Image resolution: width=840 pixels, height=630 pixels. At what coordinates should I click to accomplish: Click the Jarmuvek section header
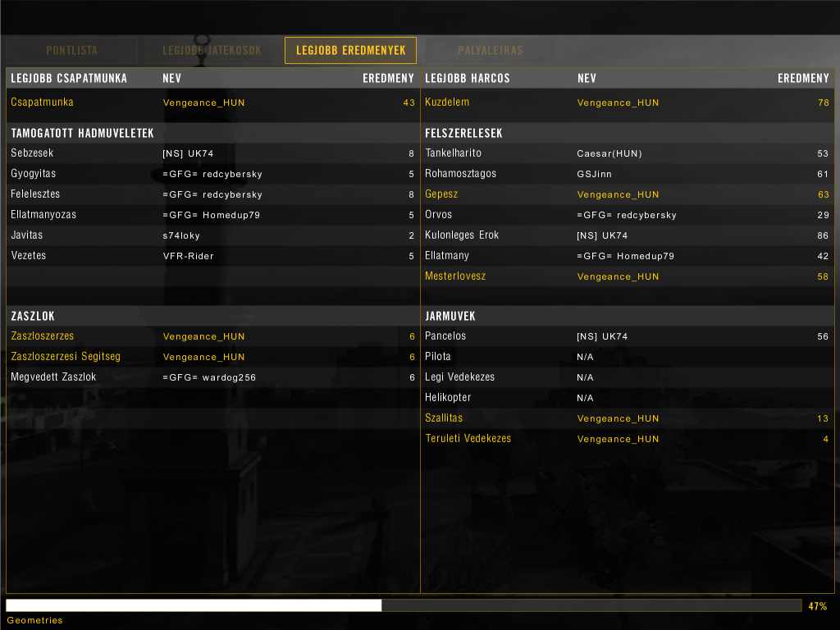(450, 316)
